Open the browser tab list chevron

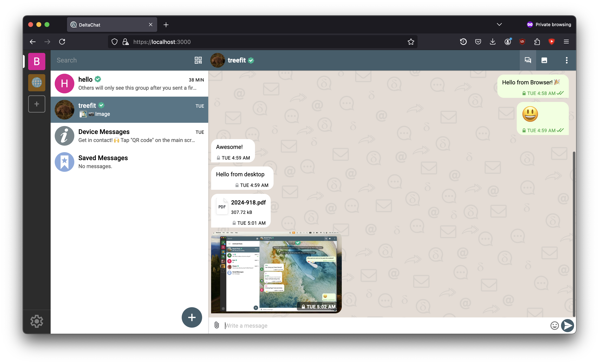coord(500,24)
